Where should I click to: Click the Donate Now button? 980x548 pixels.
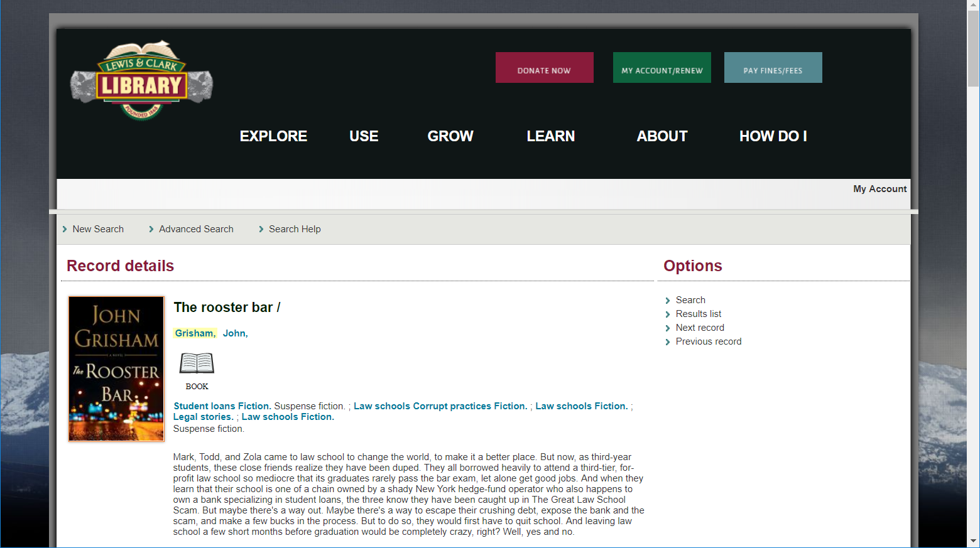[x=544, y=68]
